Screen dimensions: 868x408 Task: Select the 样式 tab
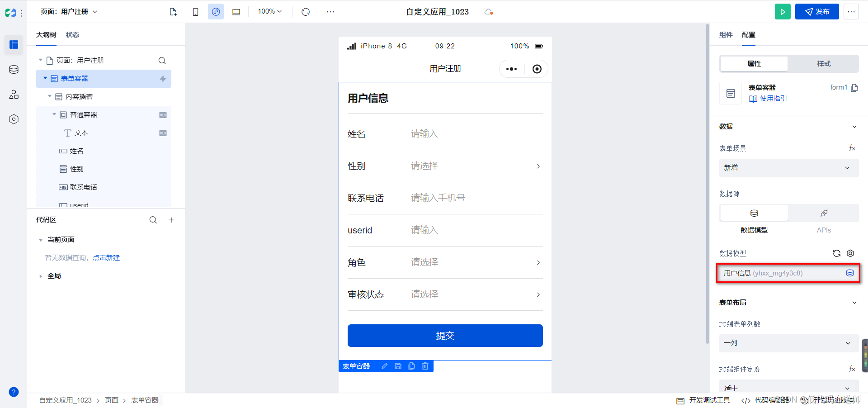pos(824,64)
